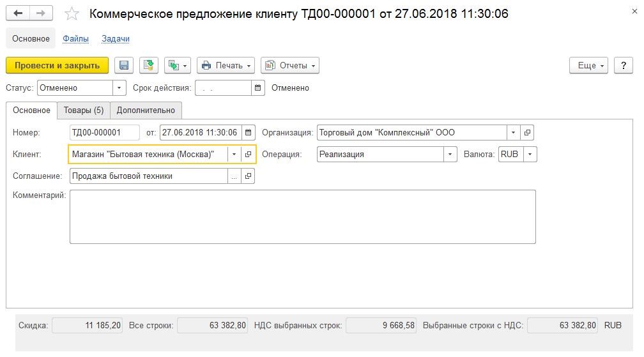Open the Организация record via open-form icon
This screenshot has height=357, width=644.
tap(527, 133)
